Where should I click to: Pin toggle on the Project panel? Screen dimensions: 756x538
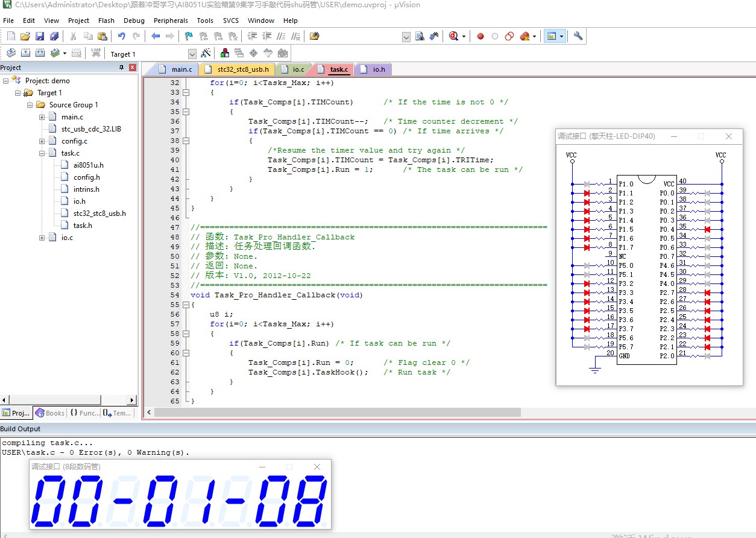point(122,68)
